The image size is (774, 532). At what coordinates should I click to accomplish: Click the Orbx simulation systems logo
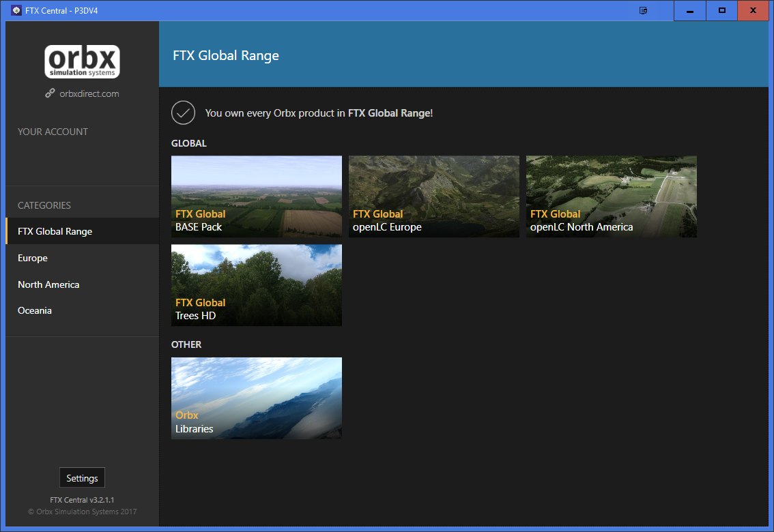click(82, 61)
